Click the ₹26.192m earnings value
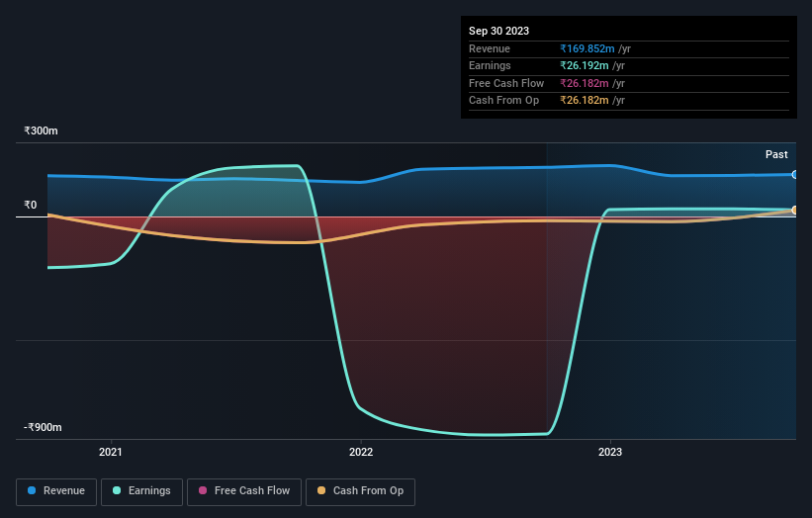 pyautogui.click(x=585, y=65)
